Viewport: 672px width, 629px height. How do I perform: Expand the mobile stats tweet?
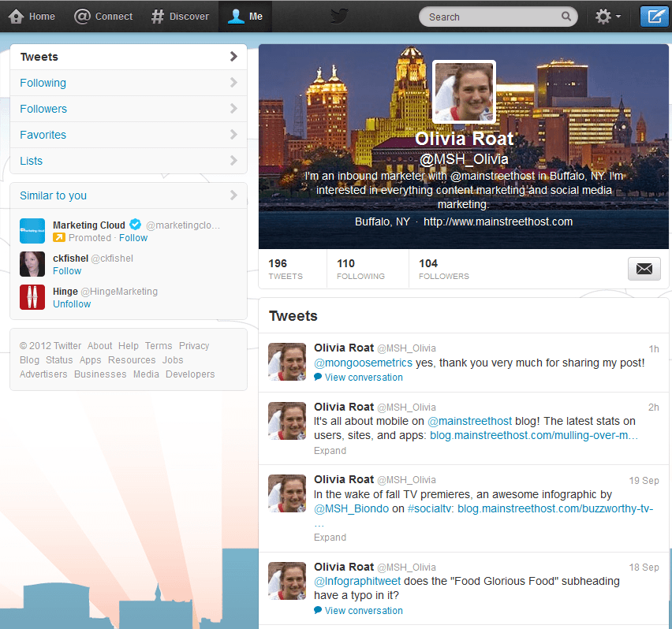click(x=330, y=450)
